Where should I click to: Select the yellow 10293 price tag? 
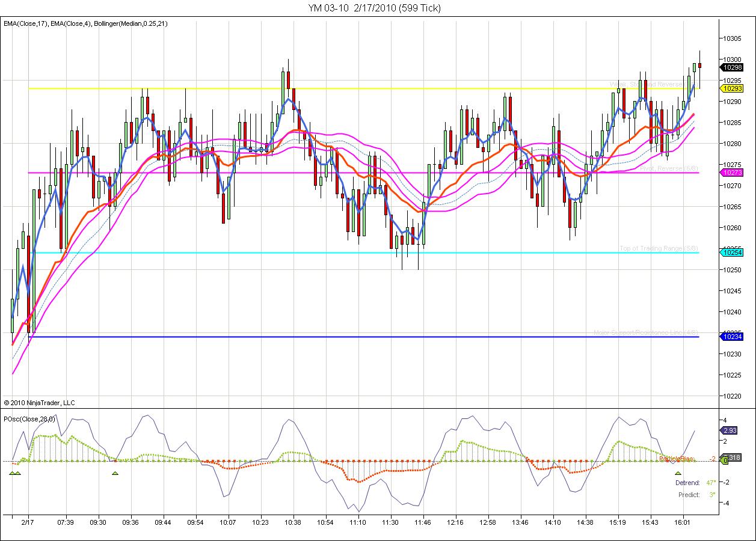coord(732,88)
